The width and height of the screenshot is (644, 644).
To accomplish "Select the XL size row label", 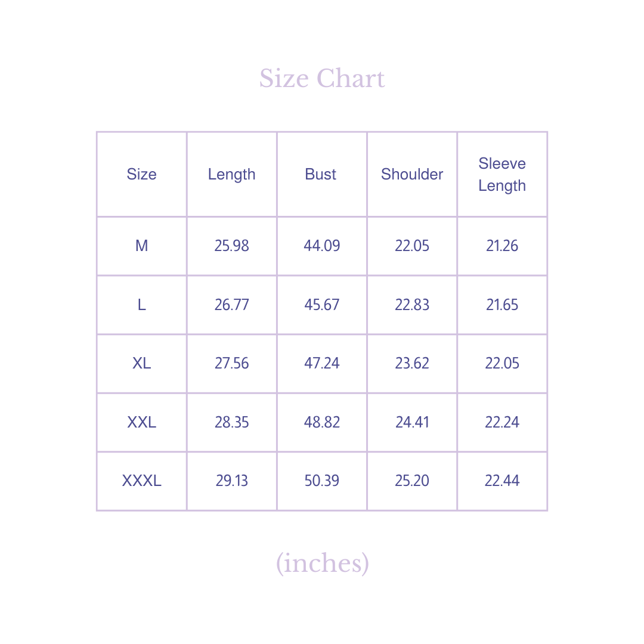I will coord(141,363).
